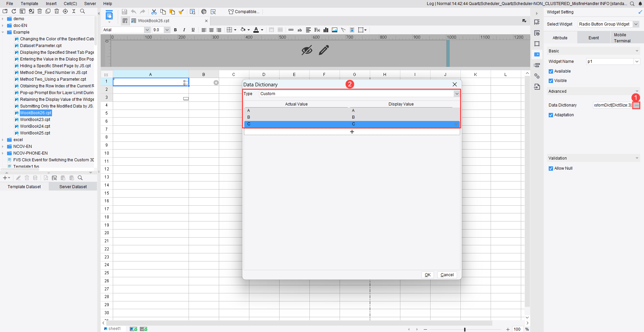Open web preview via the globe icon
The height and width of the screenshot is (332, 644).
[x=204, y=11]
